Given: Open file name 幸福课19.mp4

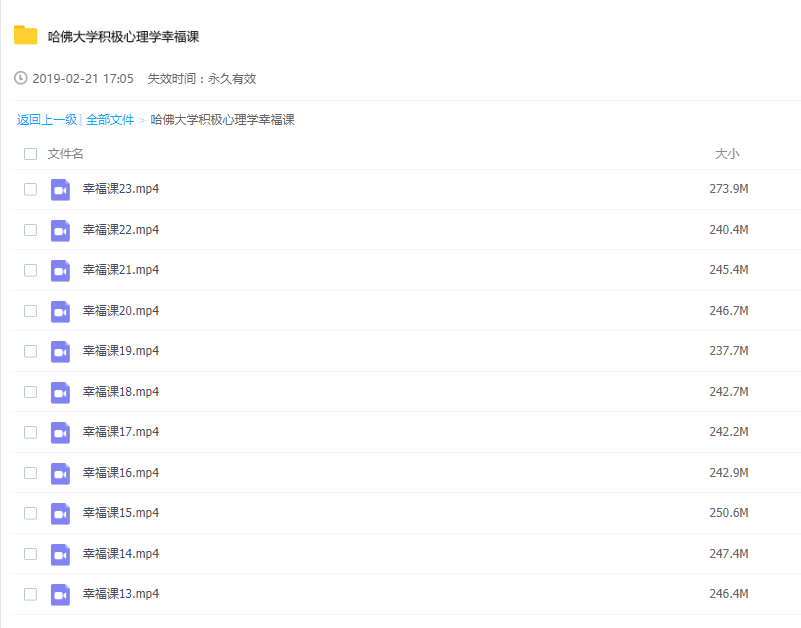Looking at the screenshot, I should click(x=121, y=351).
